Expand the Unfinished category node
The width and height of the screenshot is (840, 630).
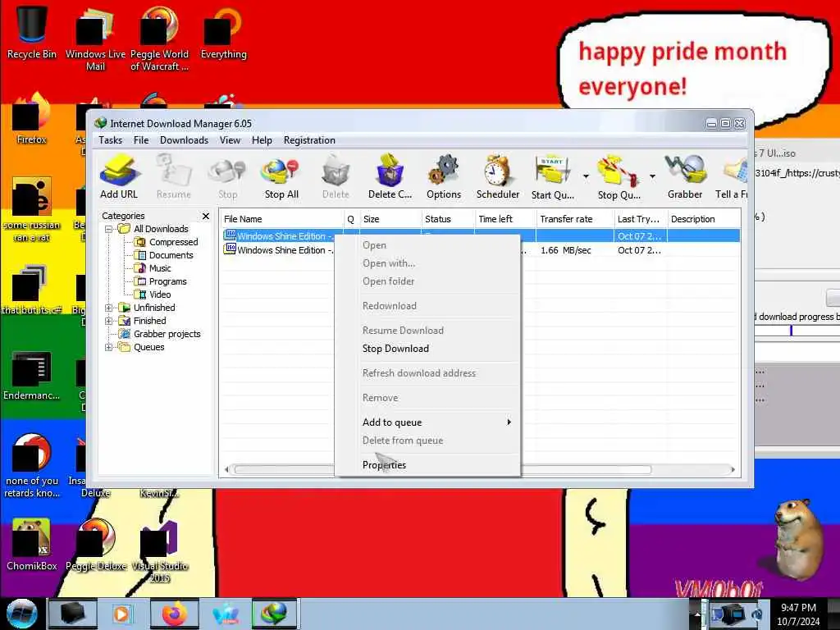109,308
